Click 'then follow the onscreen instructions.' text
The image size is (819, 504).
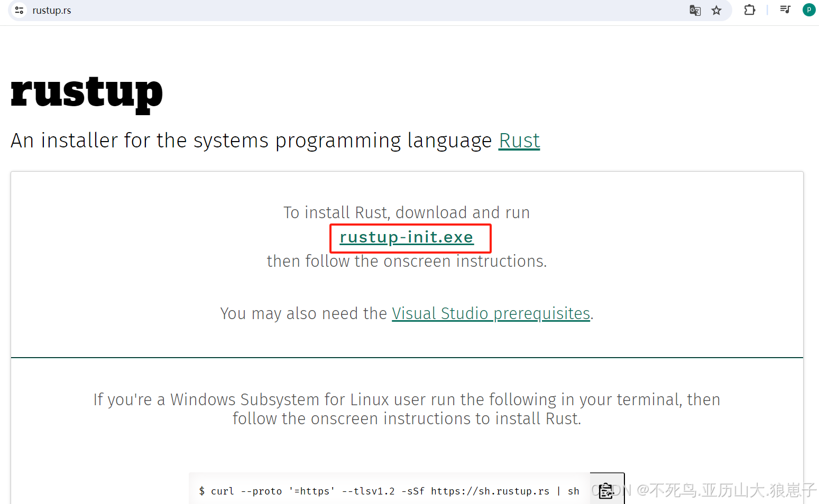tap(407, 261)
